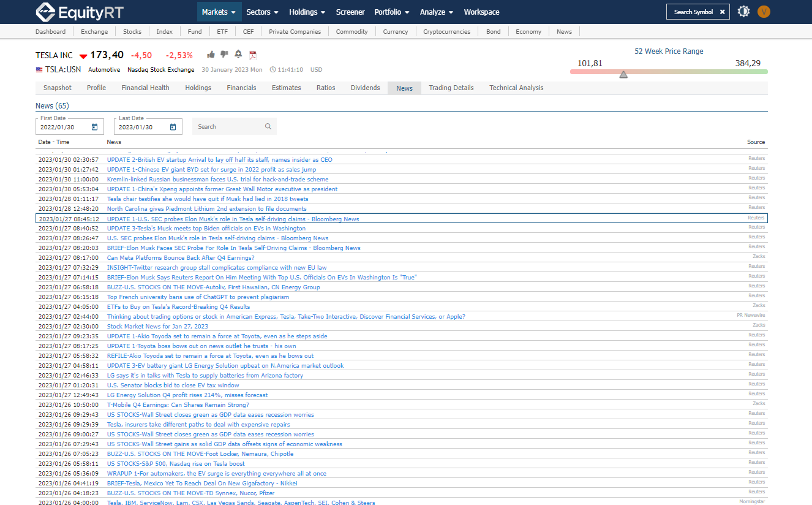Click the magnifier icon in news search
The height and width of the screenshot is (505, 812).
pos(268,126)
